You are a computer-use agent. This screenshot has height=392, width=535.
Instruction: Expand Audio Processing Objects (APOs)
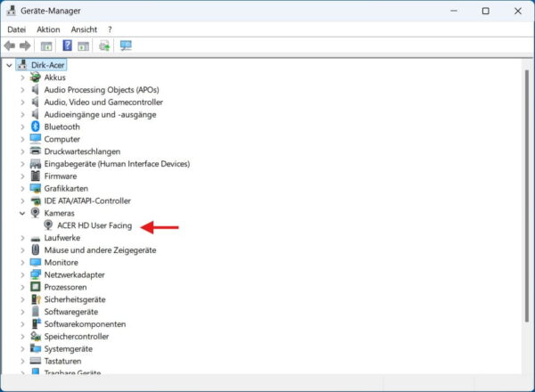pos(22,90)
